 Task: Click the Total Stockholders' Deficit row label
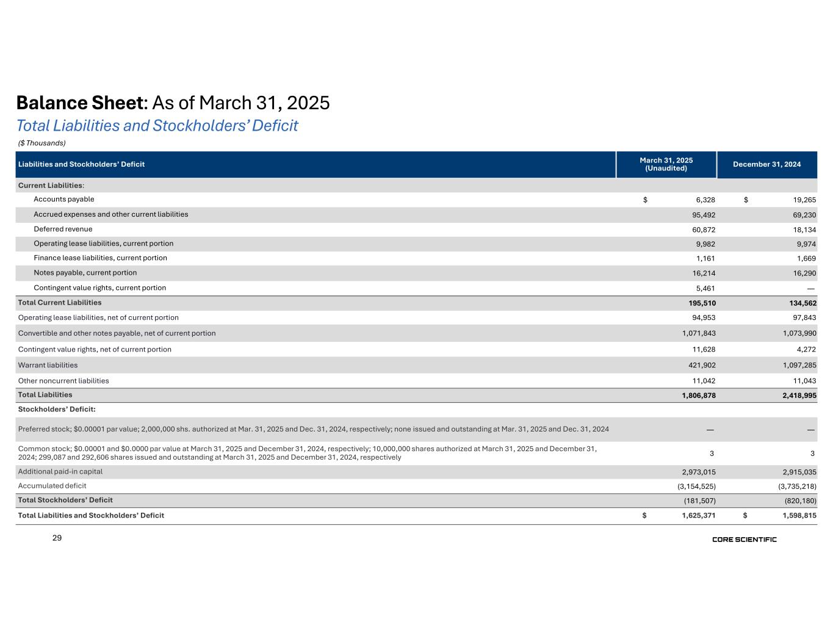pyautogui.click(x=65, y=500)
